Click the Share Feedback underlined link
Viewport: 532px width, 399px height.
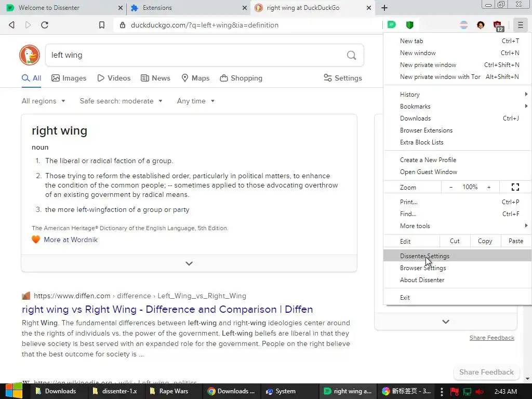(491, 338)
